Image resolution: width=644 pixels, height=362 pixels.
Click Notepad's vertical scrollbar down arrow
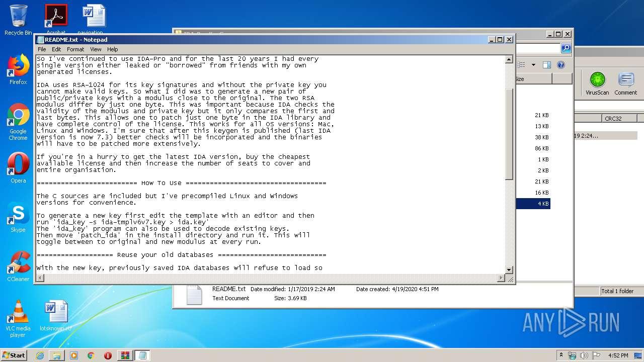509,270
